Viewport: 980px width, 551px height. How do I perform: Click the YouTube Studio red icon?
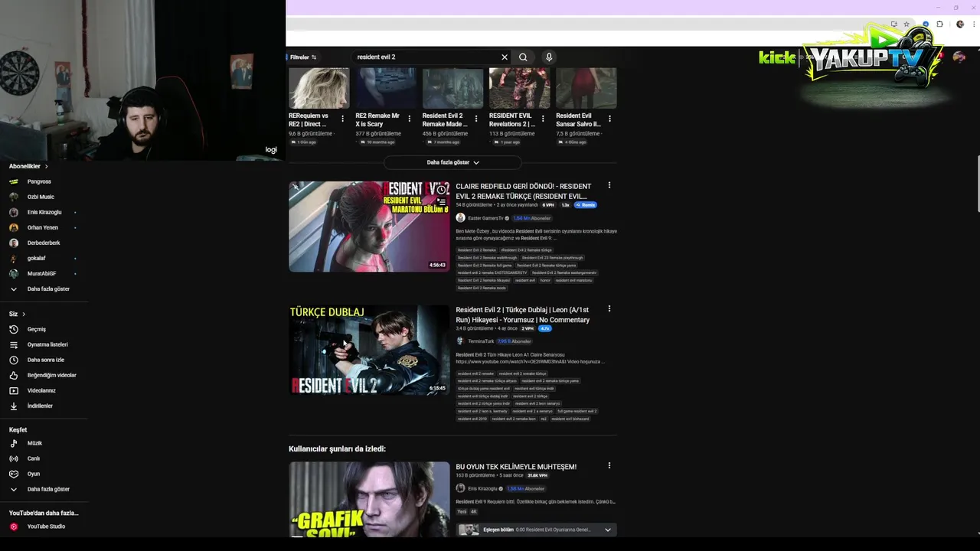[14, 527]
